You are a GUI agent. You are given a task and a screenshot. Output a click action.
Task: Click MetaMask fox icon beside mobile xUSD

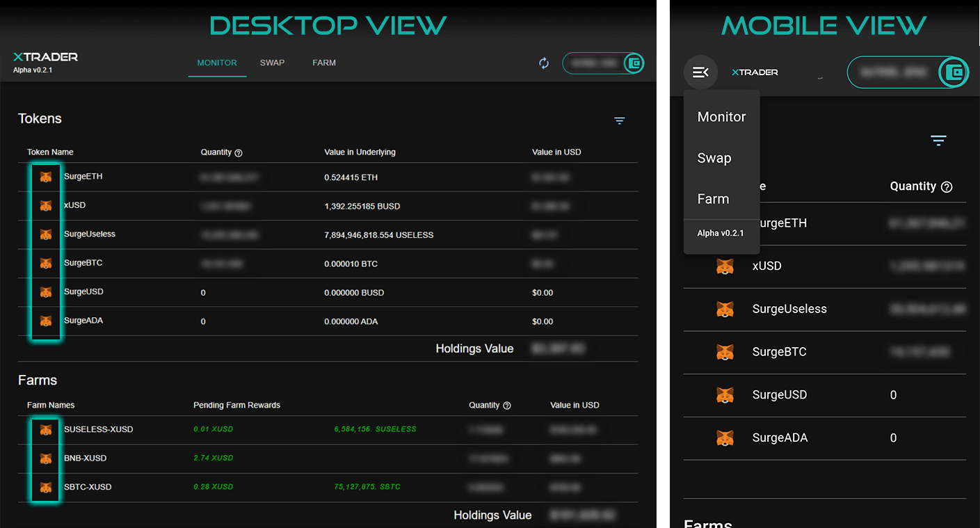725,266
